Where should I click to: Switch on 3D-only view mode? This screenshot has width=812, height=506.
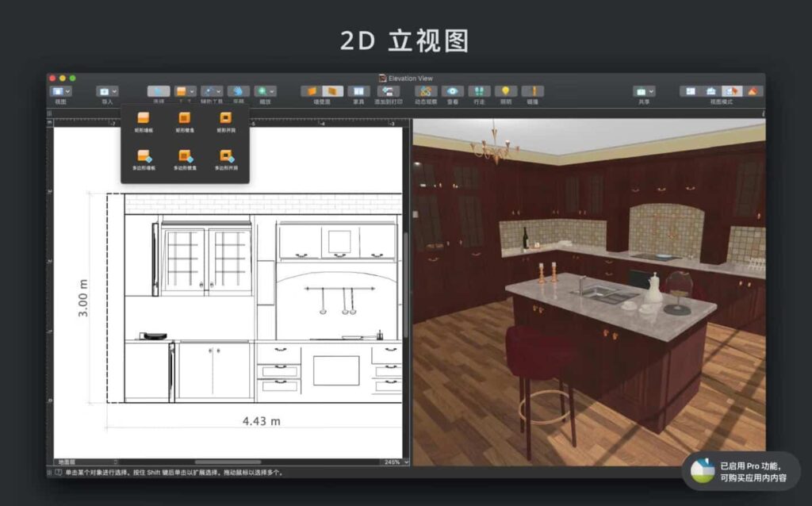(753, 91)
